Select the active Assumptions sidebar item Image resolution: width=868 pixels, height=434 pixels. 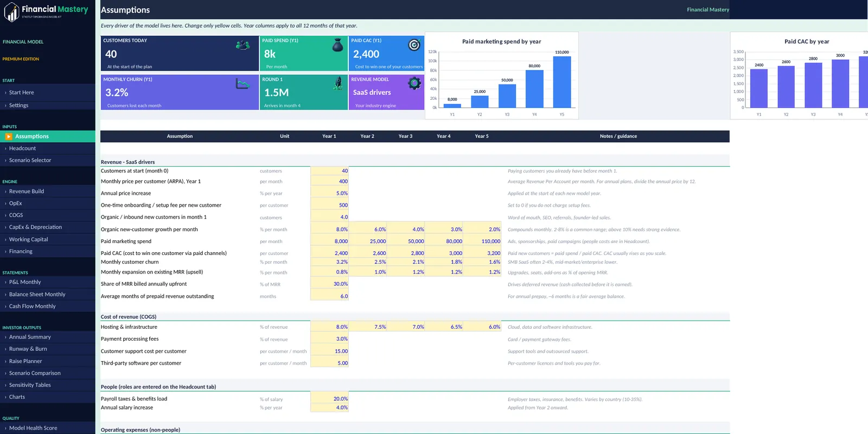[x=48, y=136]
